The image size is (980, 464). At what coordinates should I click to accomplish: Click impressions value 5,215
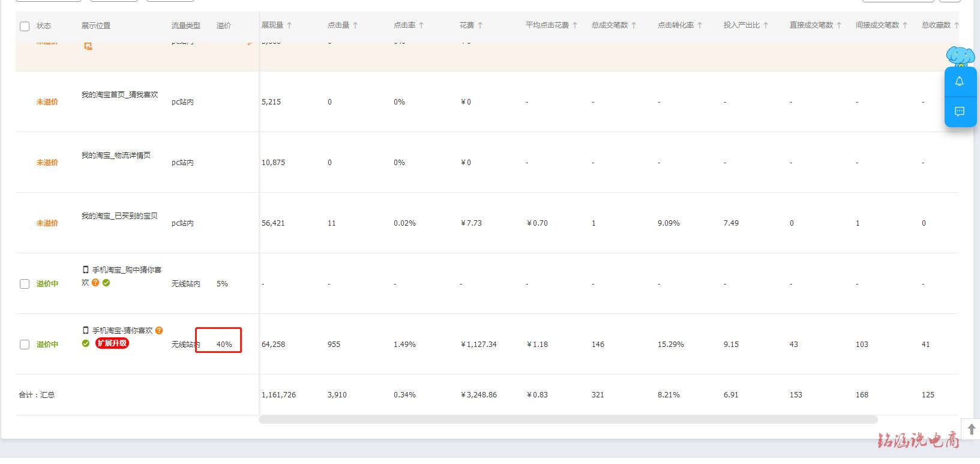[x=271, y=102]
